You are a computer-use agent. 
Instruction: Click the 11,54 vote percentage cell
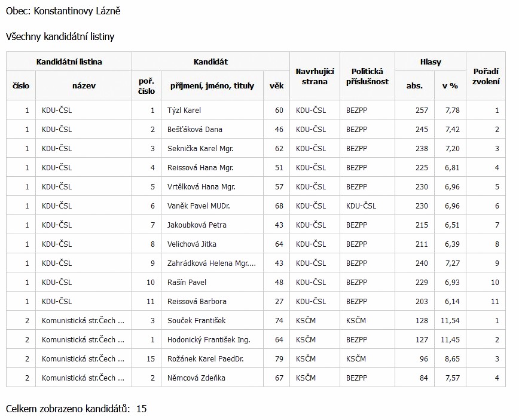pos(450,321)
